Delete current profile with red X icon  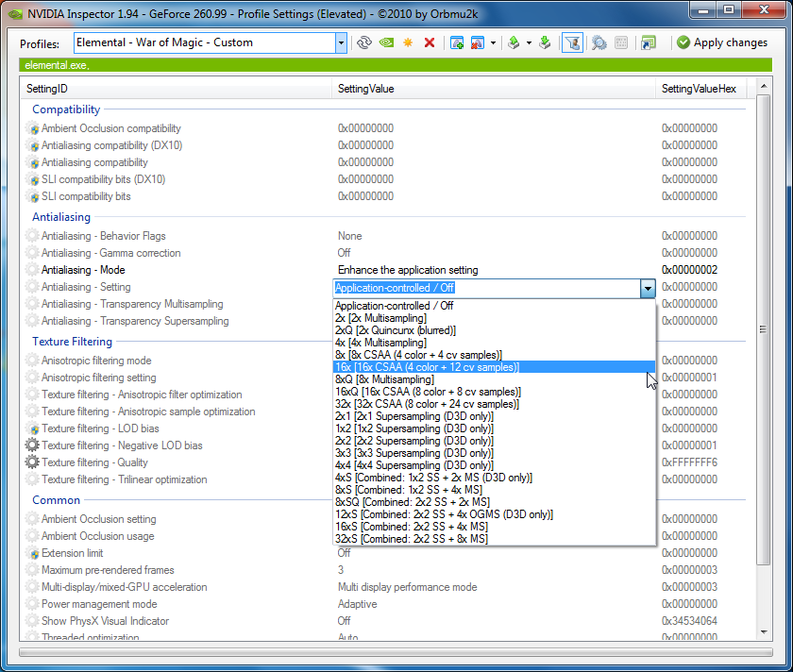click(x=430, y=42)
